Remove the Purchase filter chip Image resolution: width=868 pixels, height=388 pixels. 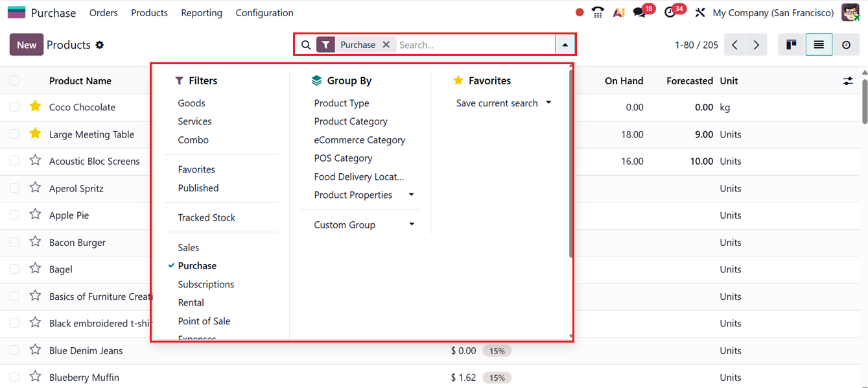coord(386,44)
